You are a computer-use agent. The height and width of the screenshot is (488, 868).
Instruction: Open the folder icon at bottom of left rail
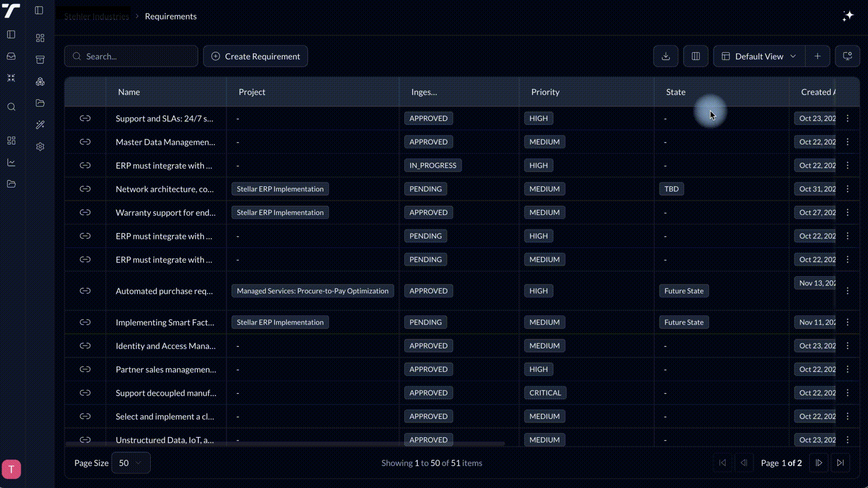[11, 184]
